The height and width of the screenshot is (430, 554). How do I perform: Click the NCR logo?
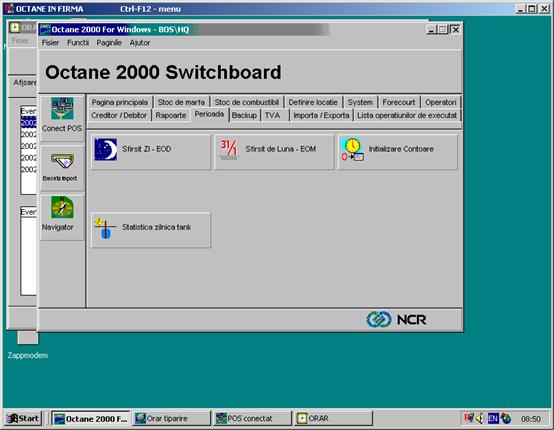point(396,319)
